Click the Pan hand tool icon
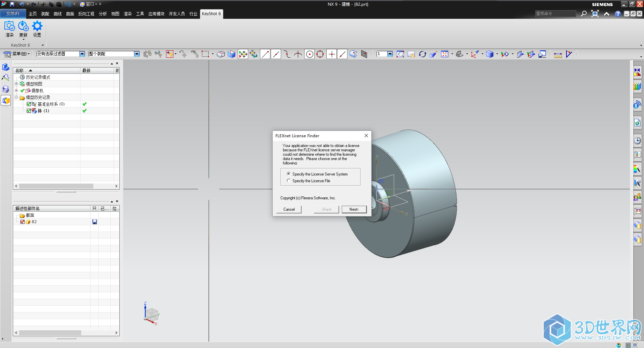The image size is (644, 348). [411, 54]
